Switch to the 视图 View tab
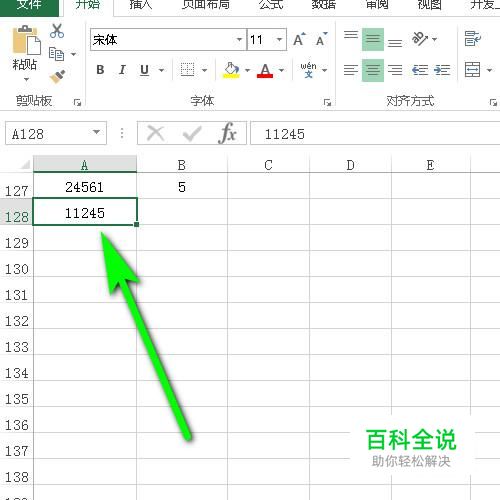Screen dimensions: 500x500 [430, 5]
